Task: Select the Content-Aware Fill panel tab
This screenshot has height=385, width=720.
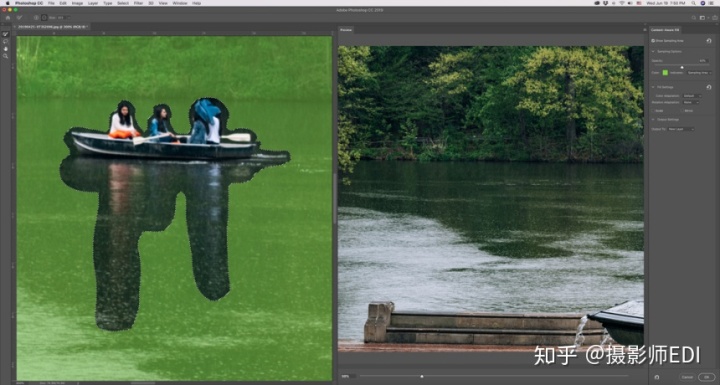Action: pyautogui.click(x=665, y=30)
